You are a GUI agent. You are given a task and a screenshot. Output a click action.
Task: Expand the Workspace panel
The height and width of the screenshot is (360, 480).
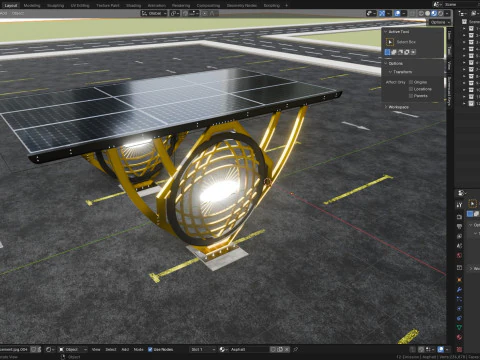386,107
